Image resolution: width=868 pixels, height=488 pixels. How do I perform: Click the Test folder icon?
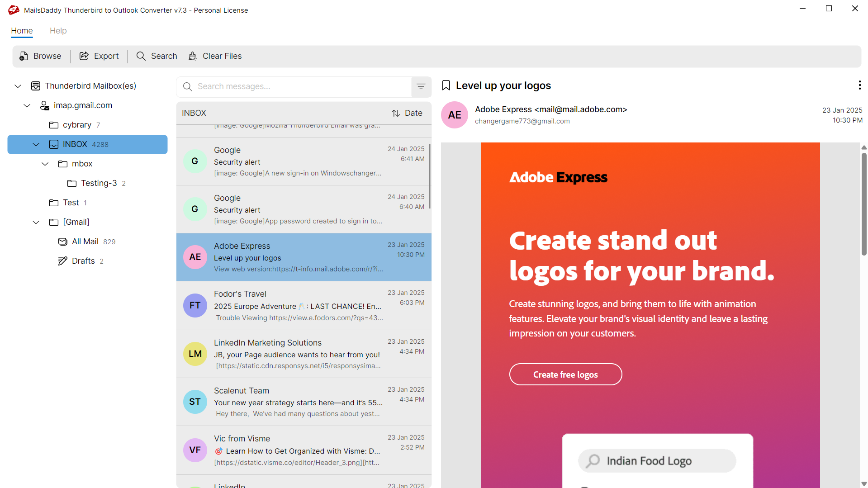[x=54, y=203]
